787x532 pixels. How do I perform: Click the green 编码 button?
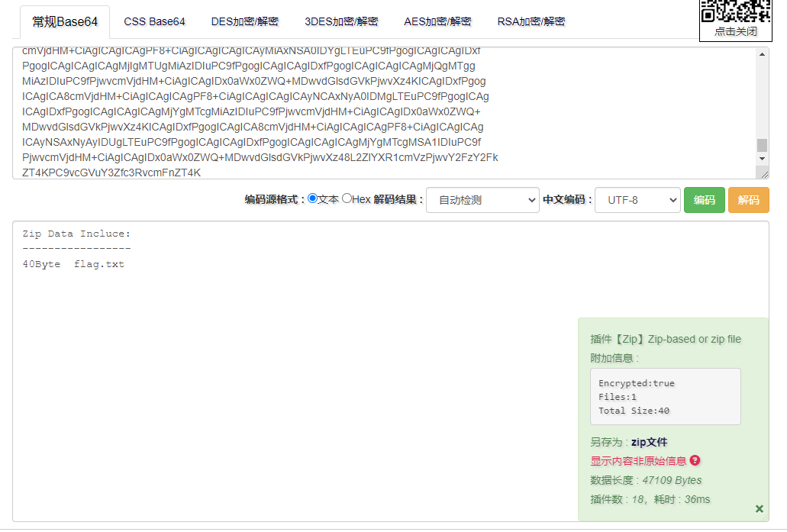point(705,200)
